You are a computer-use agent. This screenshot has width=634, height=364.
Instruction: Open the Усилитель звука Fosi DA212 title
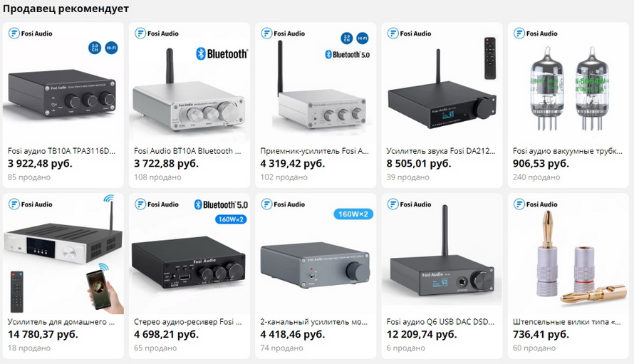pyautogui.click(x=441, y=151)
